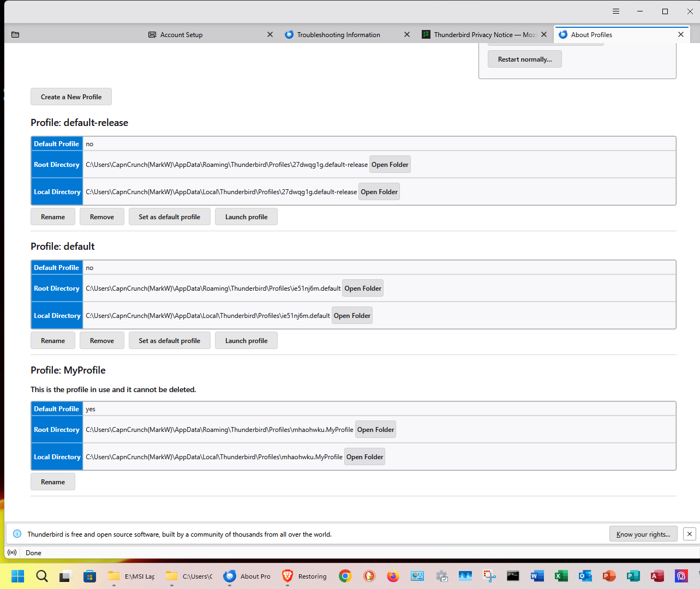Open Root Directory folder for ie51nj6m.default
700x589 pixels.
363,288
